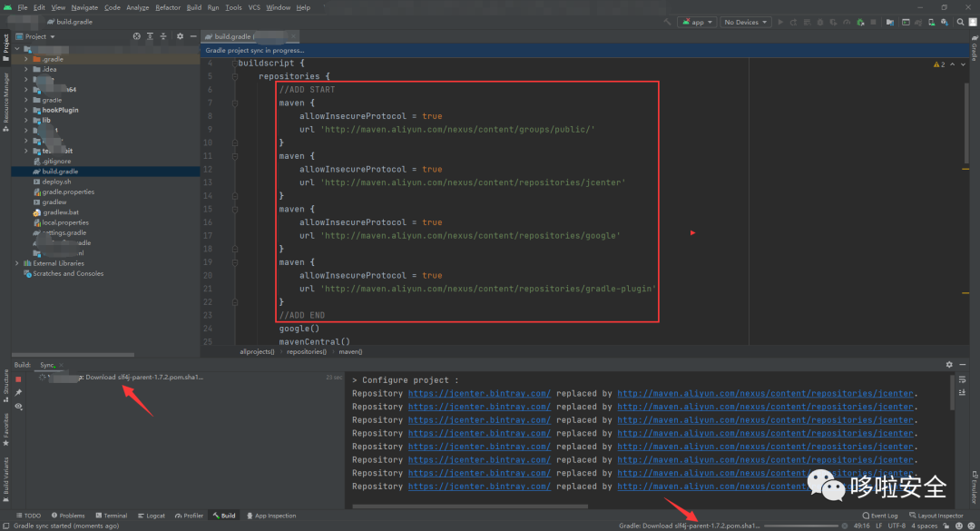Toggle soft-wrap icon in build output
This screenshot has width=980, height=531.
click(x=963, y=379)
